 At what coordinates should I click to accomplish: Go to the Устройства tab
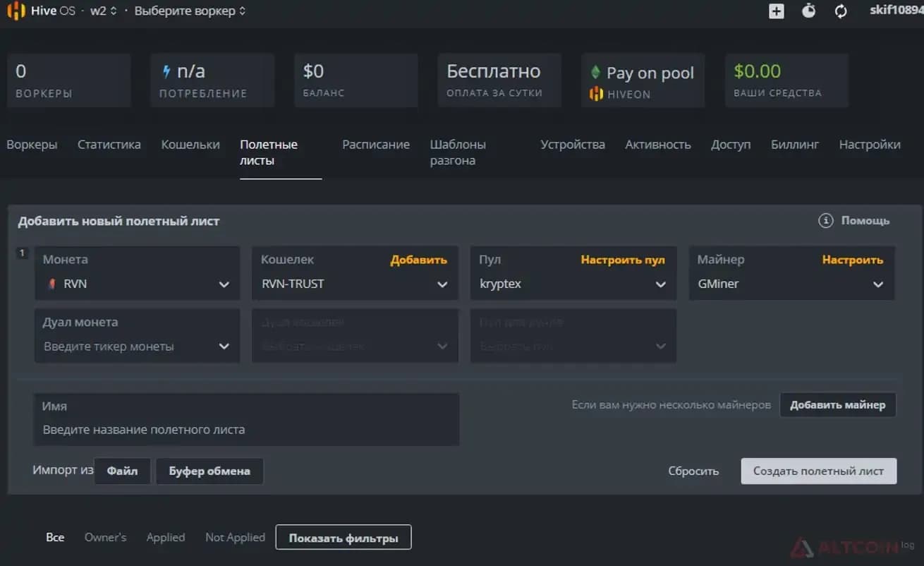tap(573, 145)
